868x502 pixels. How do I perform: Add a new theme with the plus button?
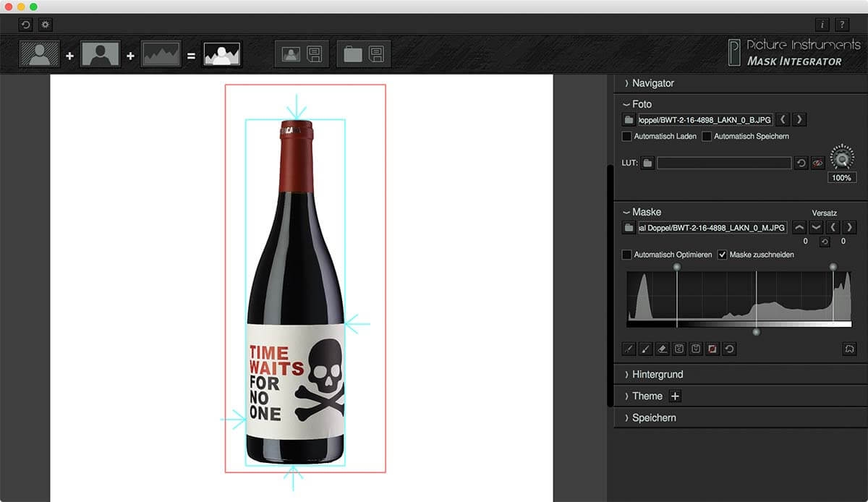point(675,396)
